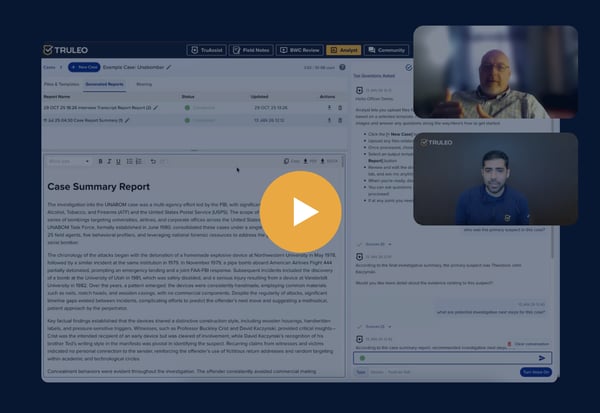600x413 pixels.
Task: Export the report as DOCX
Action: 329,161
